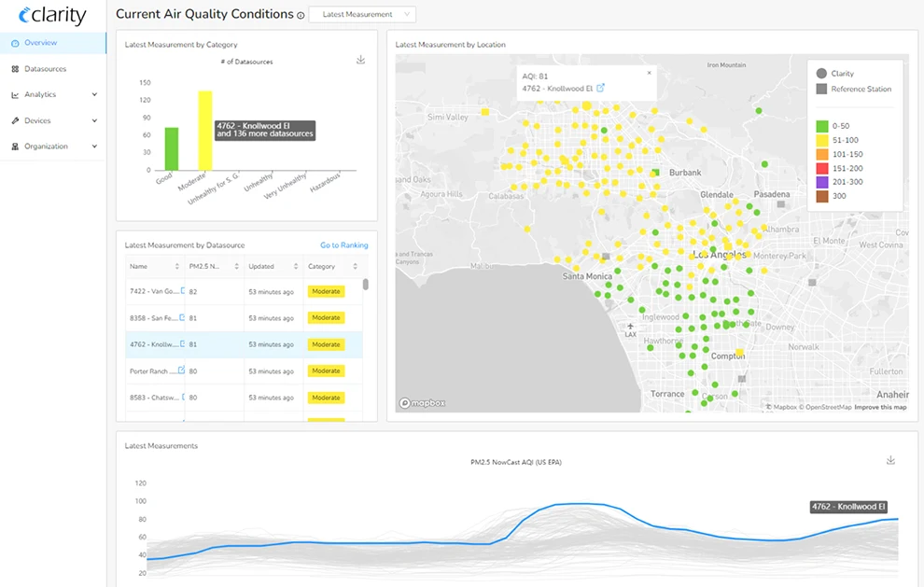Select the Overview menu item

tap(42, 42)
